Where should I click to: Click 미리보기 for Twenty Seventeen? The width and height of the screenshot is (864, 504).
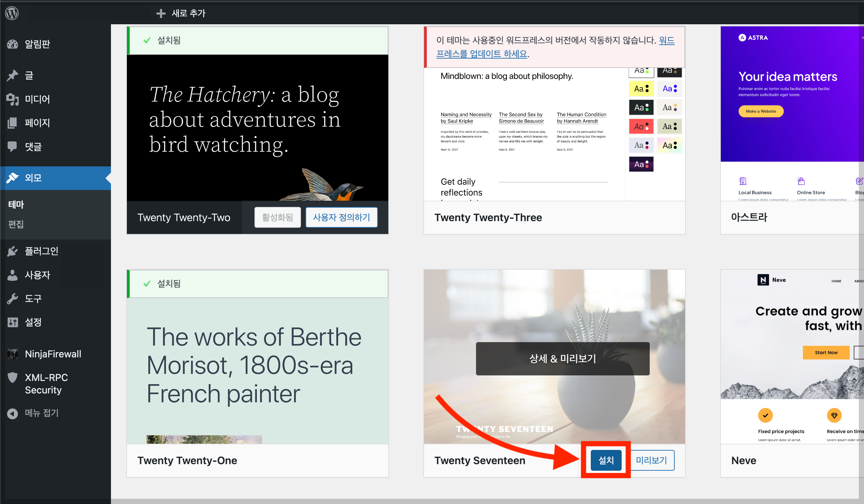click(x=651, y=460)
